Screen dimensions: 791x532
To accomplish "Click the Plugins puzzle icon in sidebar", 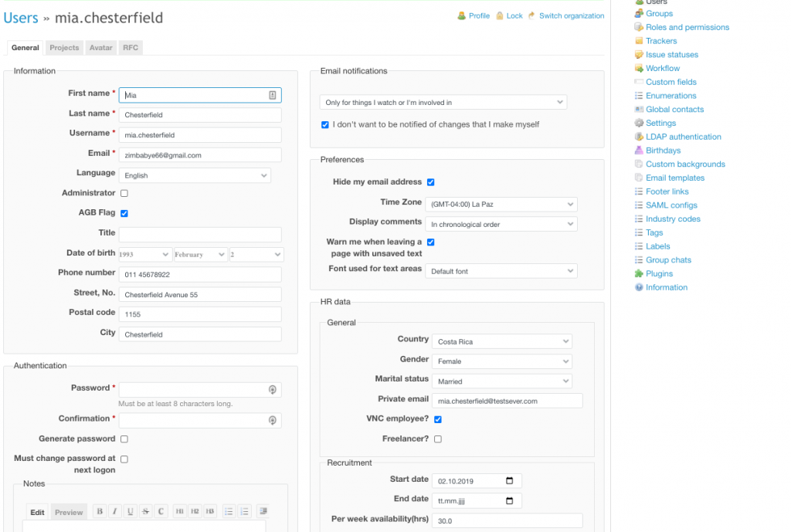I will [639, 273].
